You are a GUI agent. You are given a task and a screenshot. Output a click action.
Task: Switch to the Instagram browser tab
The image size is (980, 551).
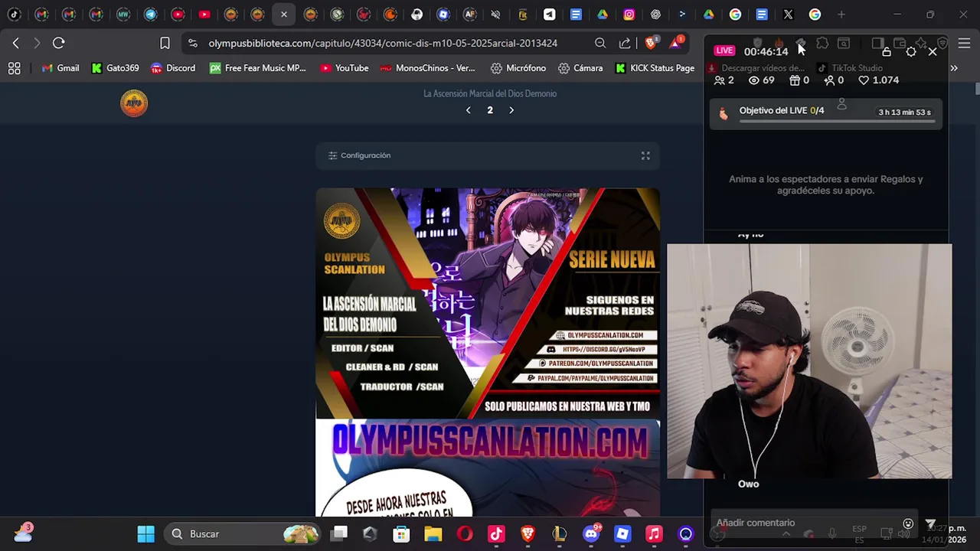click(629, 15)
